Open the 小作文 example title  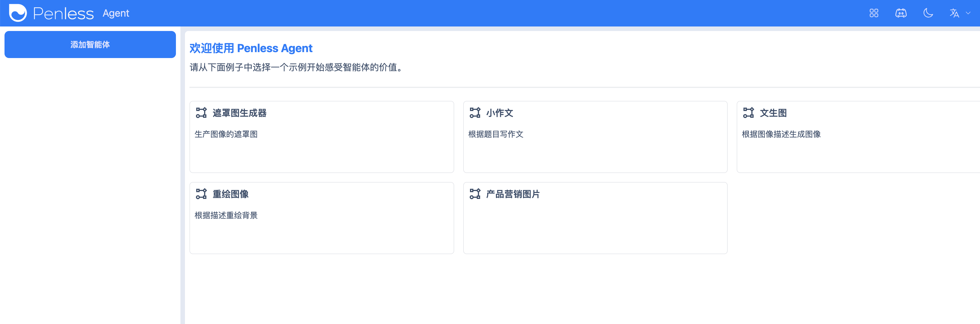point(500,113)
